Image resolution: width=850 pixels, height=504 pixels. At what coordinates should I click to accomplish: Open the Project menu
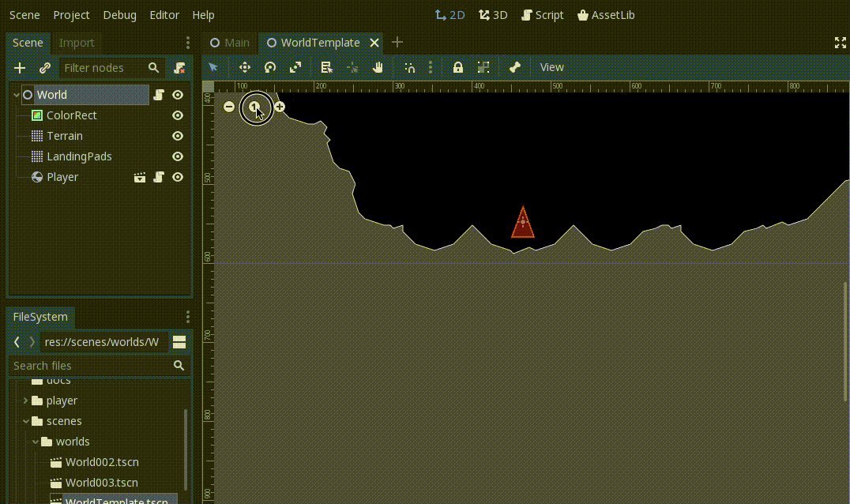71,14
